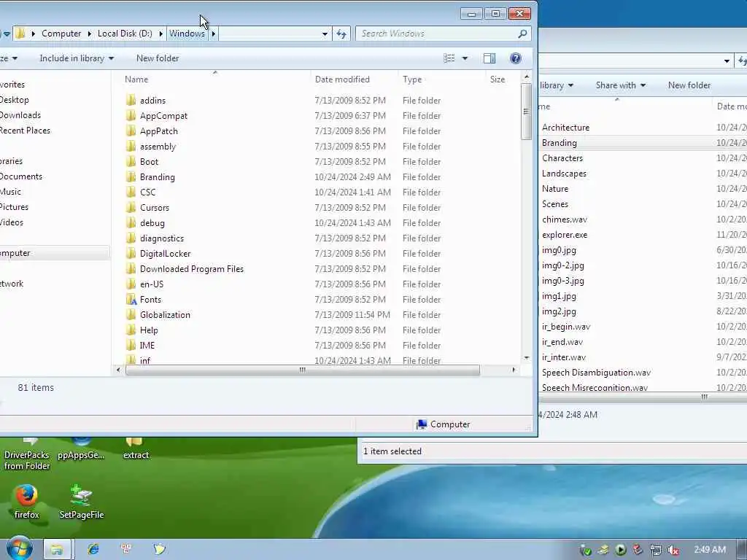Click Computer in the address bar
Viewport: 747px width, 560px height.
[x=61, y=34]
